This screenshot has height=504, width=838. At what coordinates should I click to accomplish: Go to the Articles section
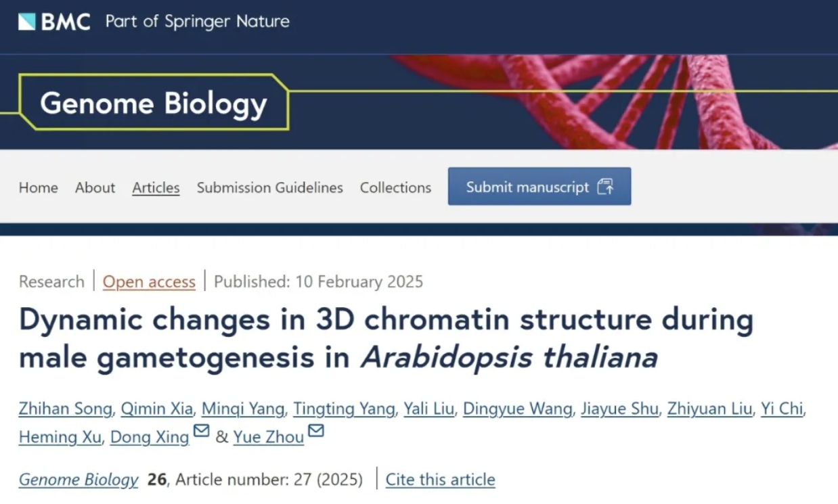pos(156,187)
